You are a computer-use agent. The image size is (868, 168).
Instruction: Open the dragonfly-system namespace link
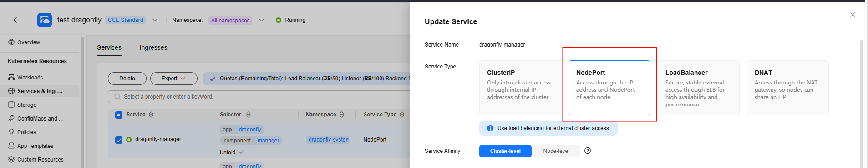pyautogui.click(x=329, y=140)
